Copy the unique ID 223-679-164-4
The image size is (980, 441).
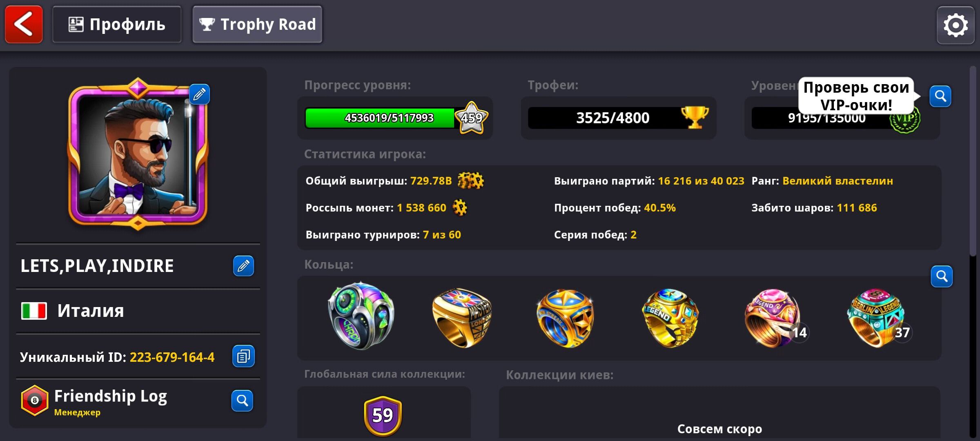point(243,356)
